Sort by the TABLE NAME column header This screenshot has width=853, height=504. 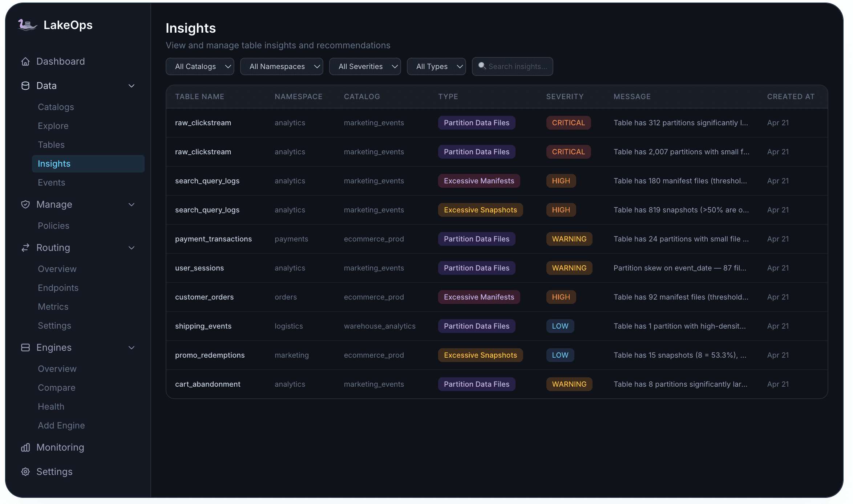[x=199, y=97]
